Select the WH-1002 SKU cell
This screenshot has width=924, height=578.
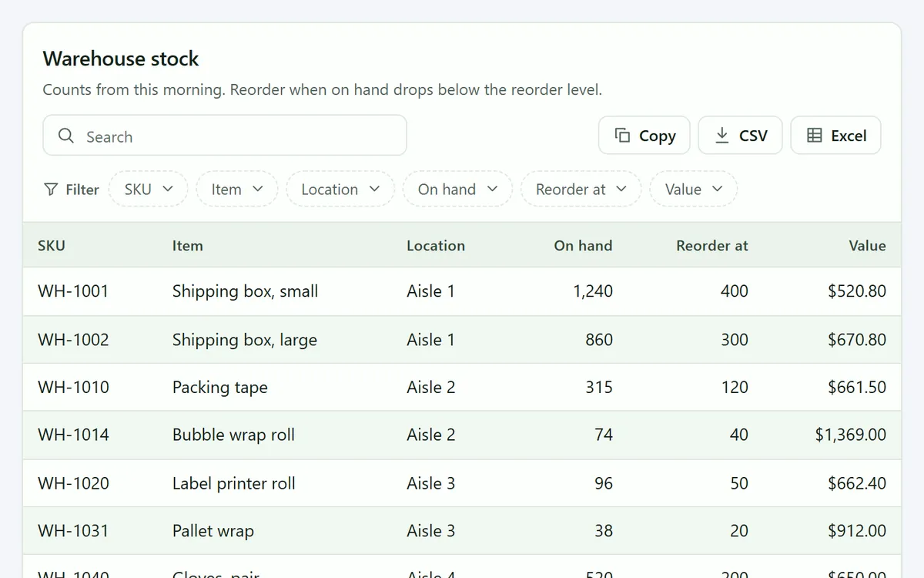coord(73,340)
